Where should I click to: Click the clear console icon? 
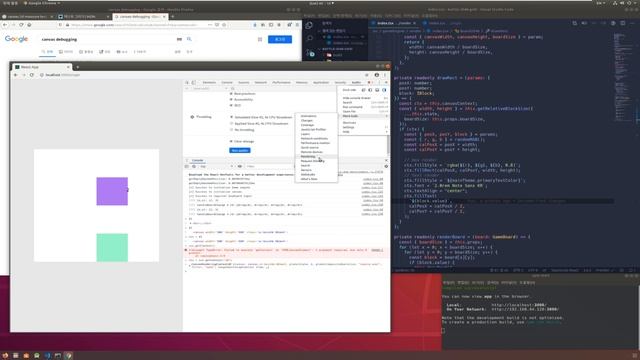pos(194,166)
